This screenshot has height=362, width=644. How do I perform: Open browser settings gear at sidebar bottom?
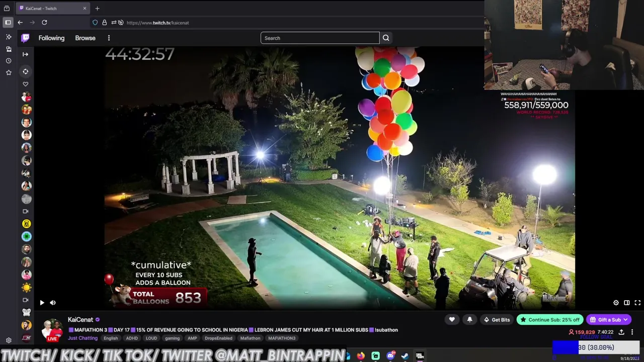click(x=9, y=340)
